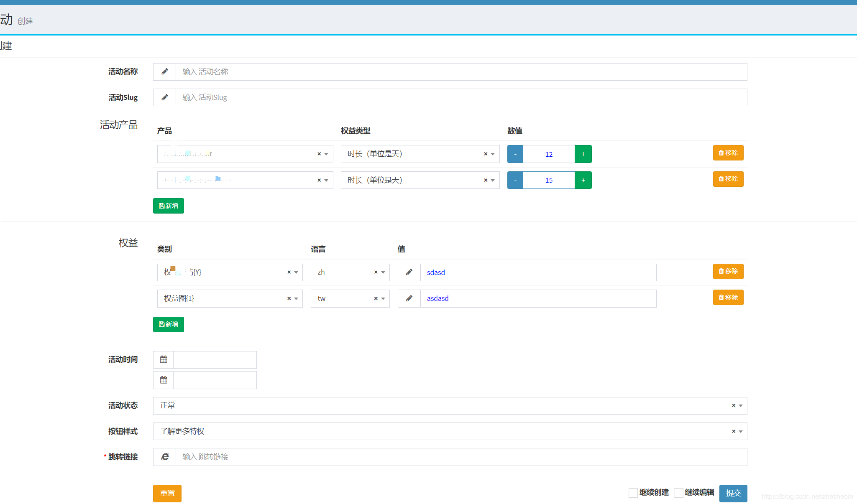Remove the asdasd benefit row
857x504 pixels.
point(728,298)
